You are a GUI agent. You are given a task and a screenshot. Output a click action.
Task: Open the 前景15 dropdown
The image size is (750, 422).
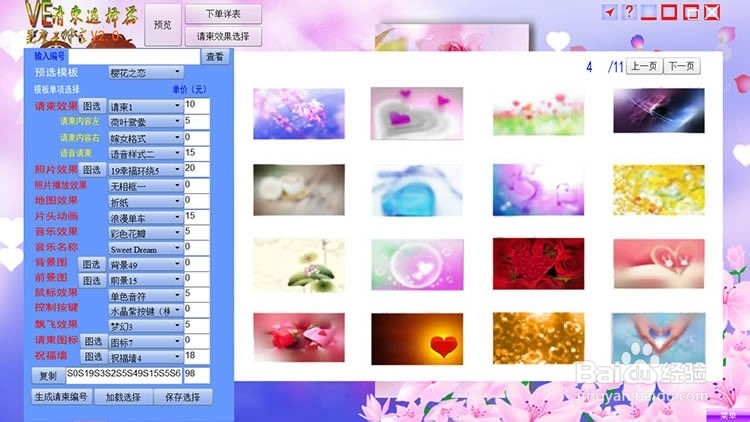pos(145,280)
